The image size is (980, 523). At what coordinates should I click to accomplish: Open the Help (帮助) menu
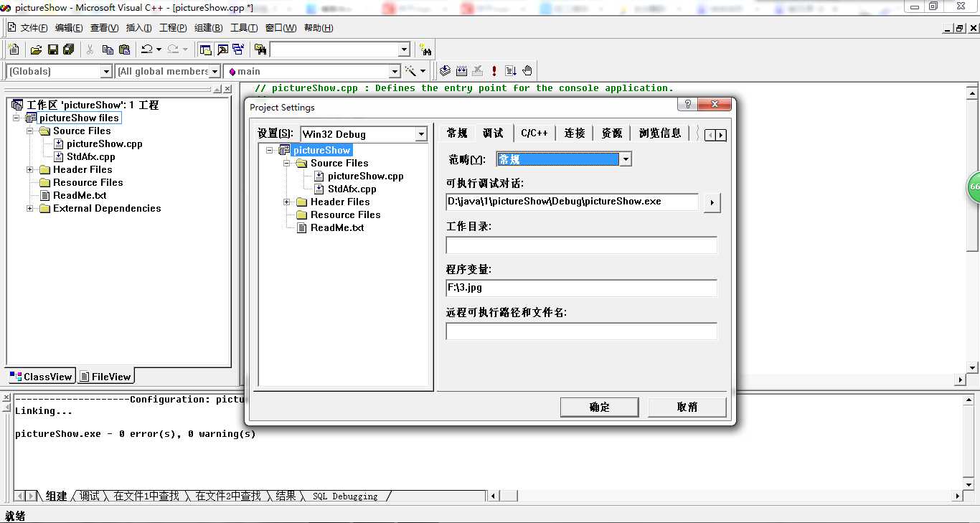pos(319,28)
